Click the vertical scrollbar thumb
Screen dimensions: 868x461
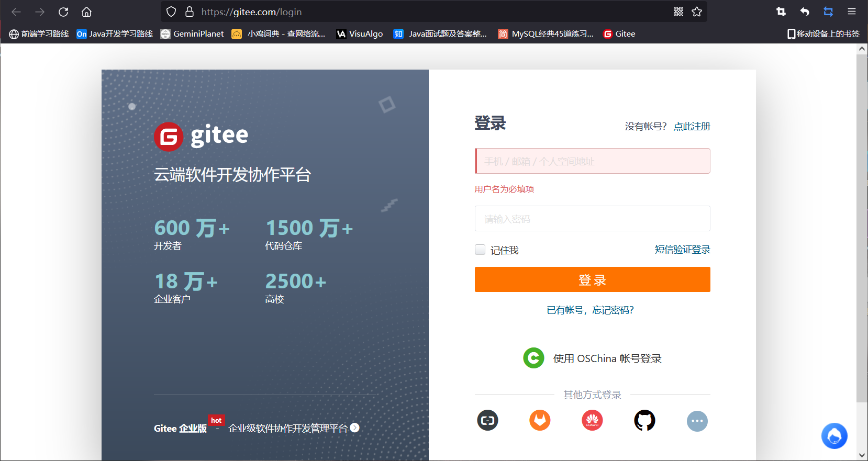tap(862, 228)
